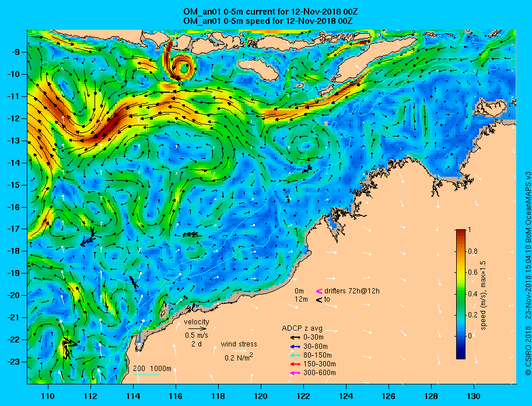Click the 'drifters 72h@12h' label
532x406 pixels.
tap(352, 291)
